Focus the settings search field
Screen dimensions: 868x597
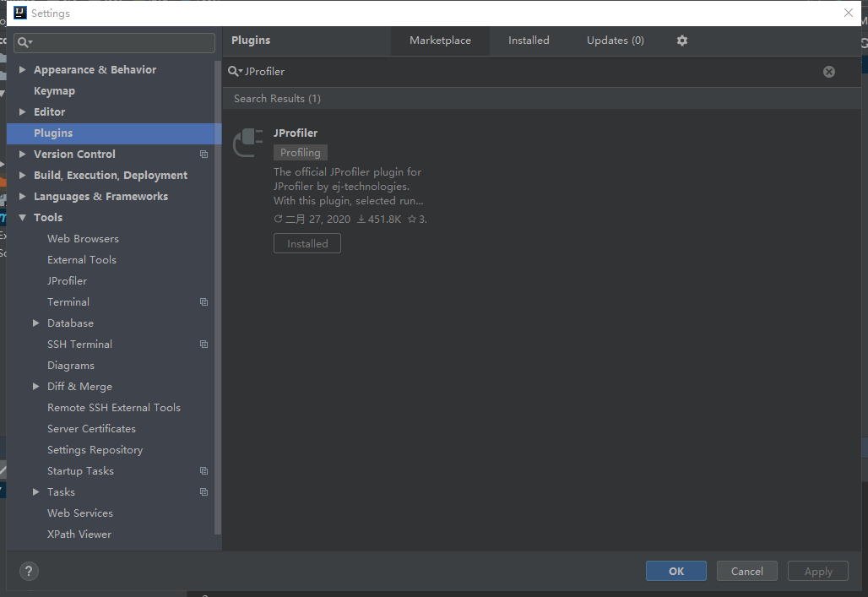click(114, 42)
